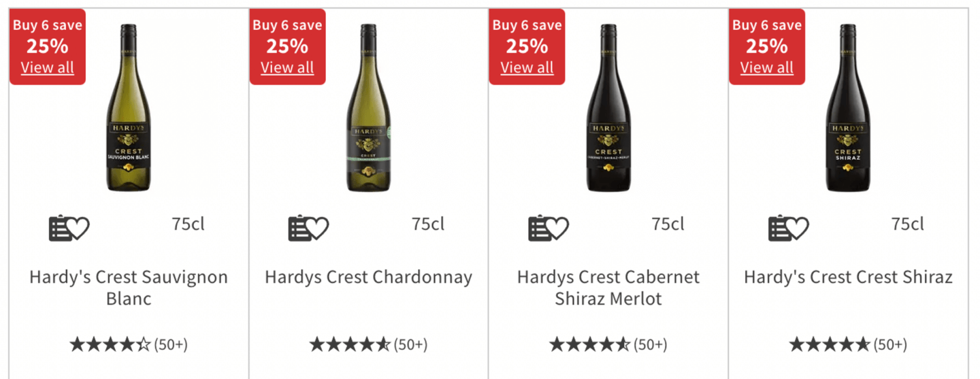Click View all on Chardonnay offer badge
Screen dimensions: 980x379
click(x=287, y=67)
